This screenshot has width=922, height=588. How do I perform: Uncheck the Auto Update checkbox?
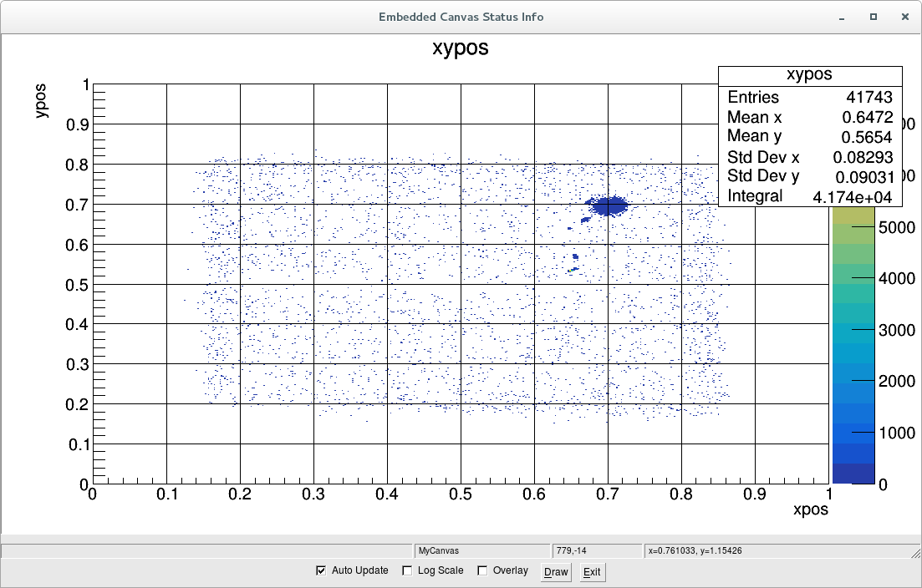point(321,571)
